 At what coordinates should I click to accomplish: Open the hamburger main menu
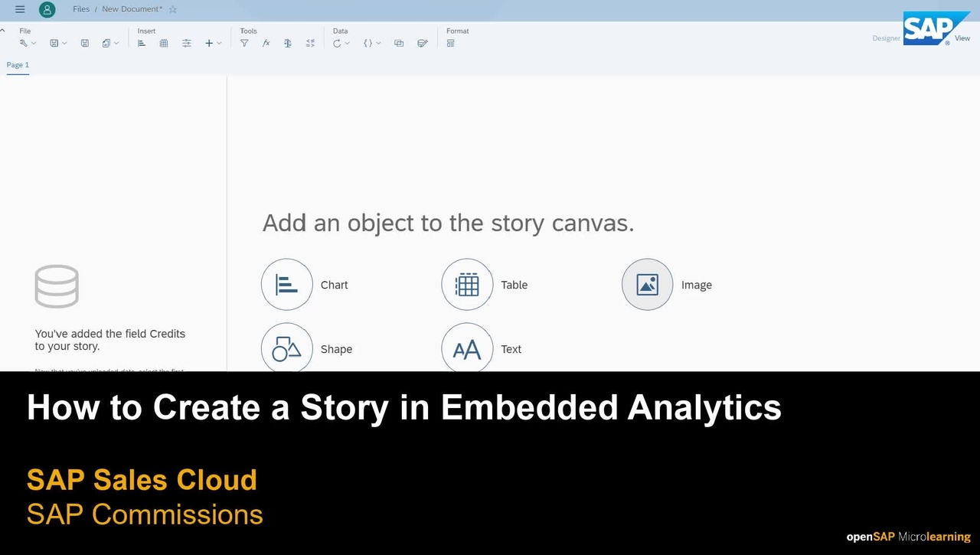tap(20, 9)
